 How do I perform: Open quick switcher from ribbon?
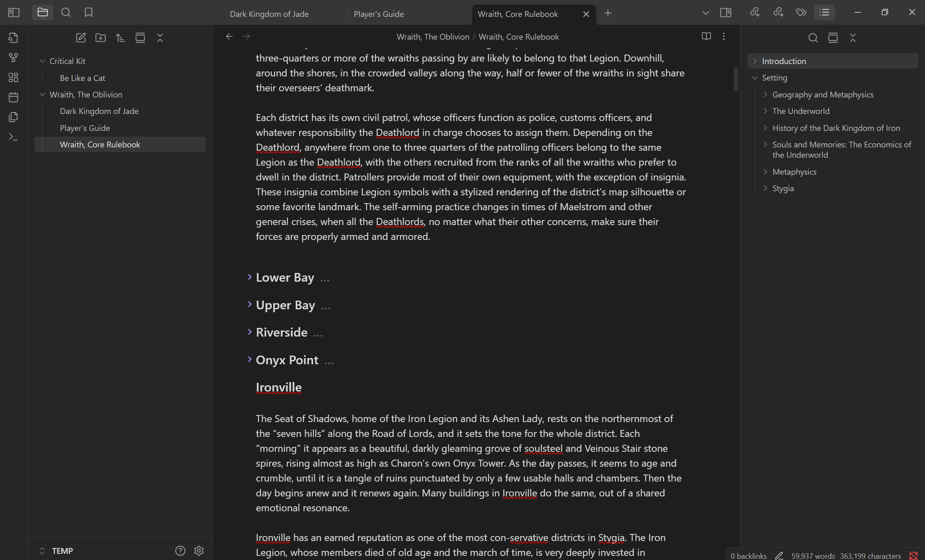[x=13, y=38]
